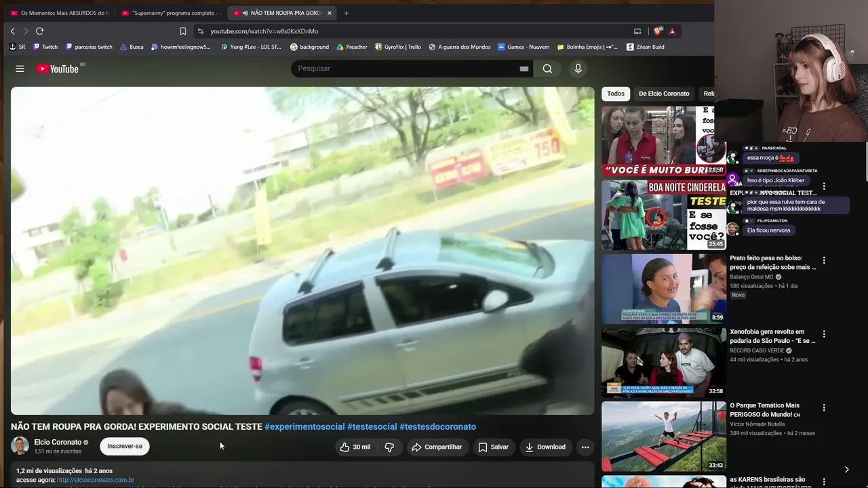
Task: Dislike the video with thumbs down
Action: (x=389, y=447)
